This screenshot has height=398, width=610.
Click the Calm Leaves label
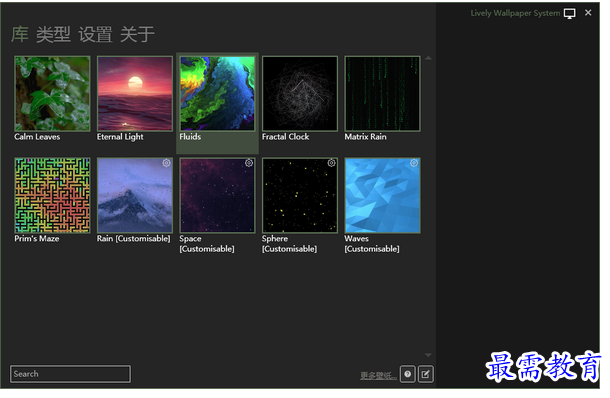tap(37, 137)
